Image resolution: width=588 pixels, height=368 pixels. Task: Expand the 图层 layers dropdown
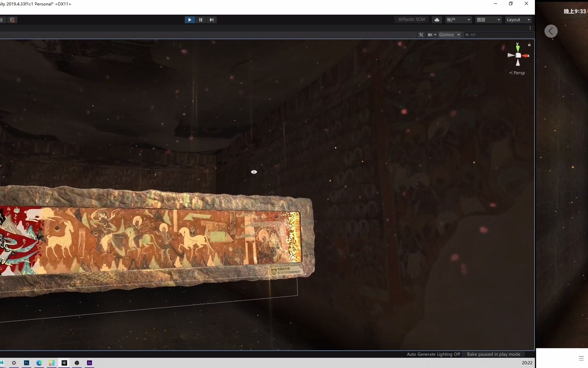point(488,20)
